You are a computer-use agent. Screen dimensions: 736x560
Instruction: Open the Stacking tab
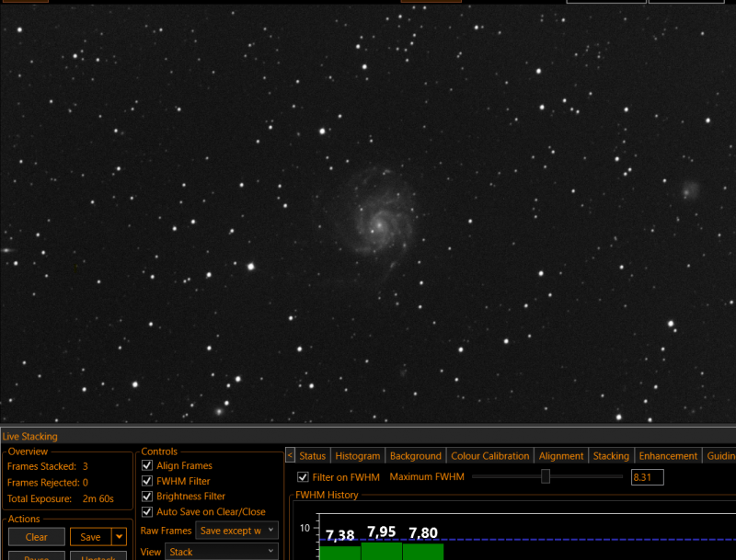point(611,456)
